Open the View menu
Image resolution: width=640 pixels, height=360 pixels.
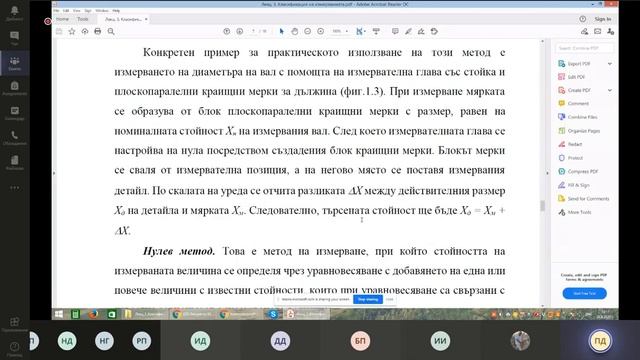(76, 11)
